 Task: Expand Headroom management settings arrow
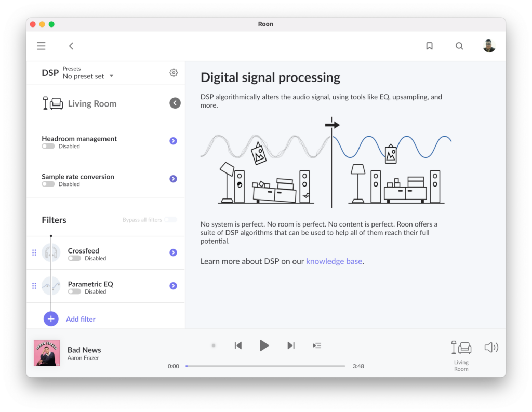174,141
